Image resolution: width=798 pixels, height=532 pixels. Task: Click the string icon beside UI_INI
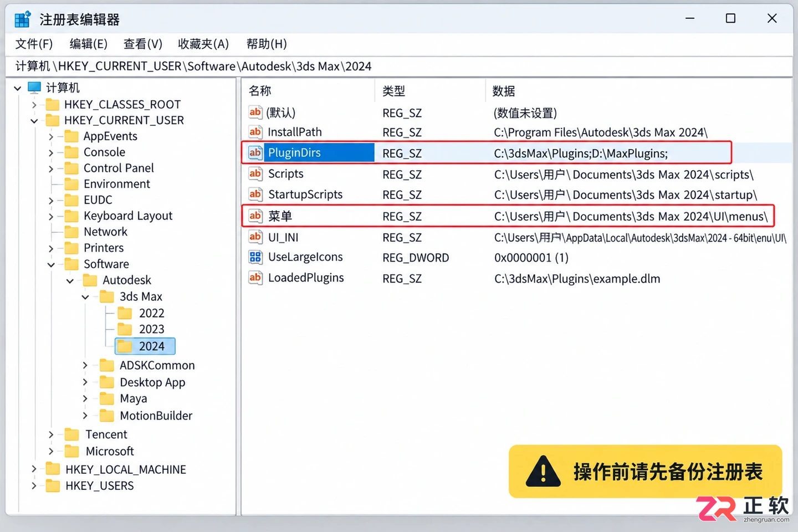[x=255, y=237]
